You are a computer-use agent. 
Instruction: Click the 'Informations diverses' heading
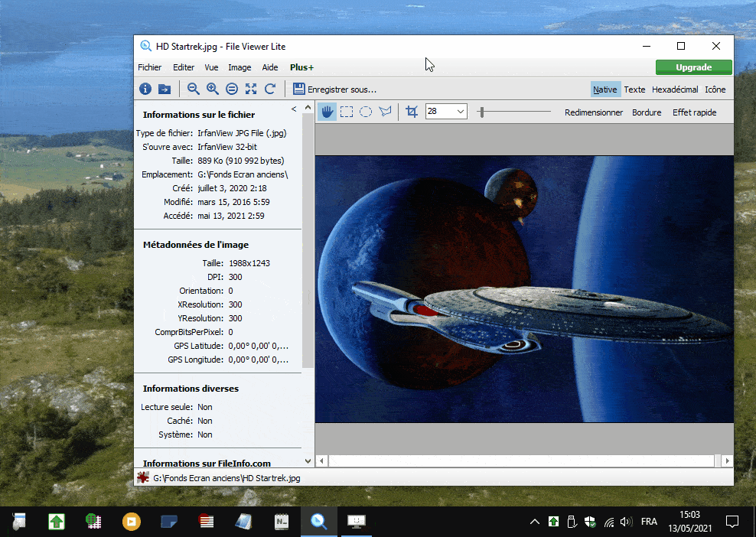click(191, 389)
